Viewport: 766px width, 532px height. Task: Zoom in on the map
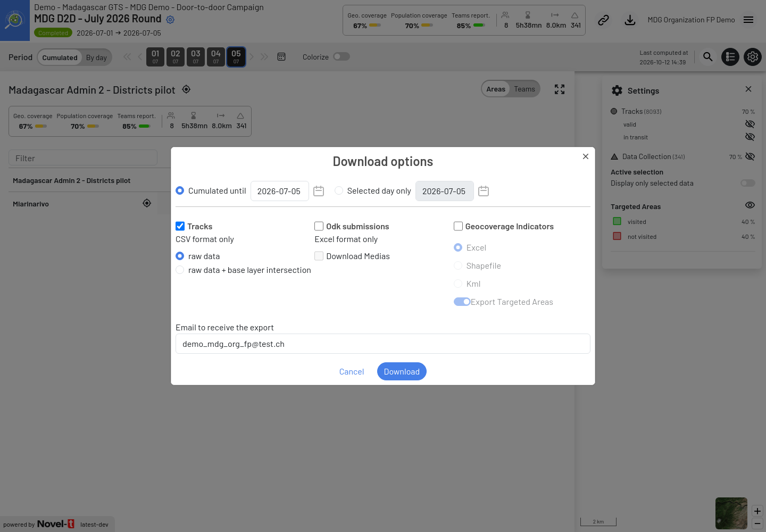[x=757, y=511]
